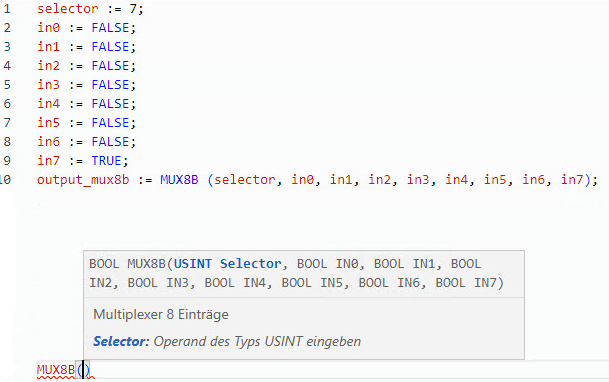Click the in5 variable on line 7
This screenshot has width=609, height=382.
pyautogui.click(x=49, y=123)
